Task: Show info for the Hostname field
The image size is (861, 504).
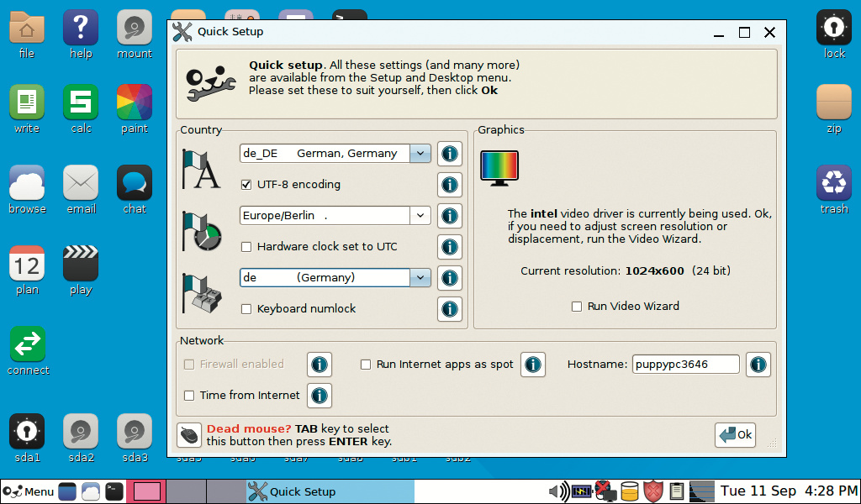Action: (758, 365)
